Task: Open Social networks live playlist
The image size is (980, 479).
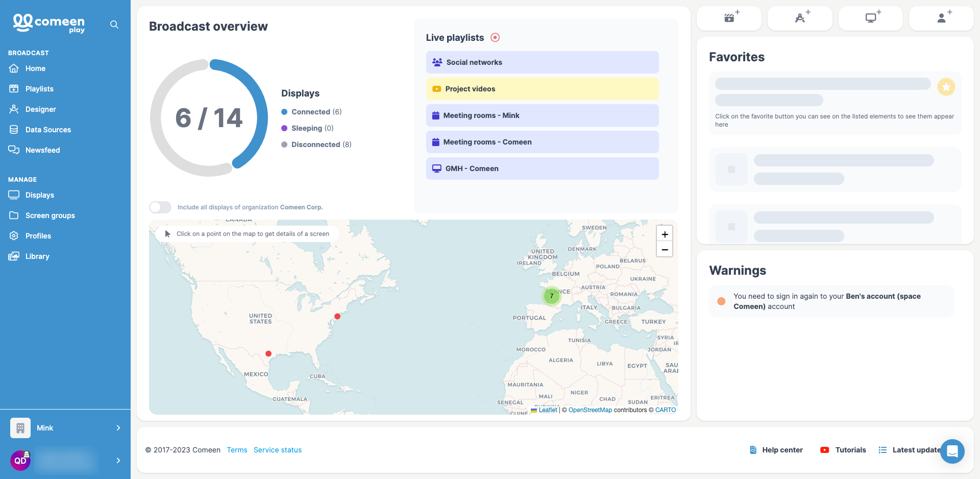Action: [x=542, y=62]
